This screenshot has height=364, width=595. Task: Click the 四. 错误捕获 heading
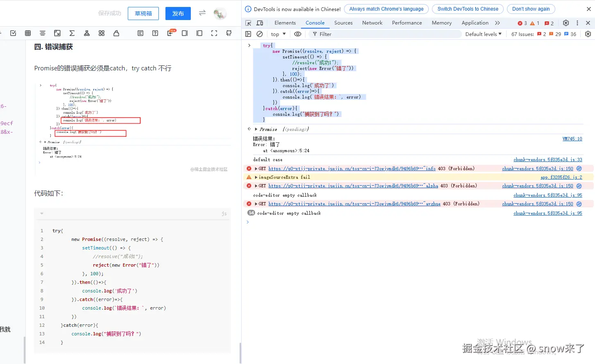point(54,47)
